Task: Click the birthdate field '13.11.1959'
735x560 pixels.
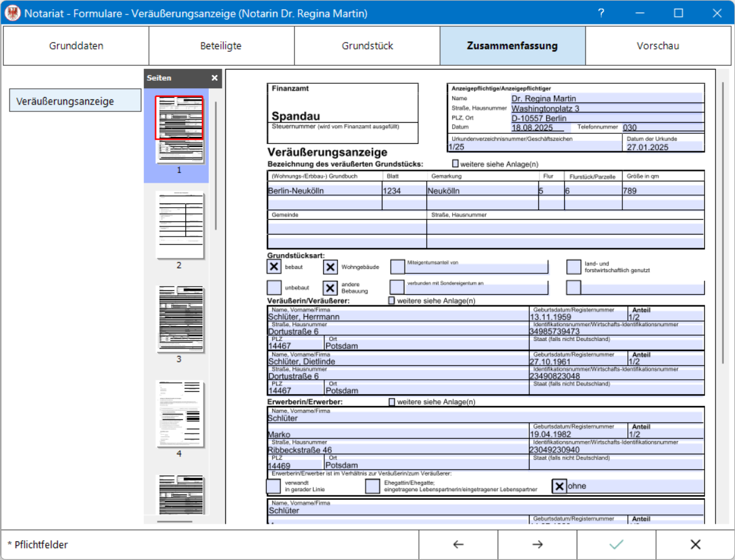Action: tap(578, 317)
